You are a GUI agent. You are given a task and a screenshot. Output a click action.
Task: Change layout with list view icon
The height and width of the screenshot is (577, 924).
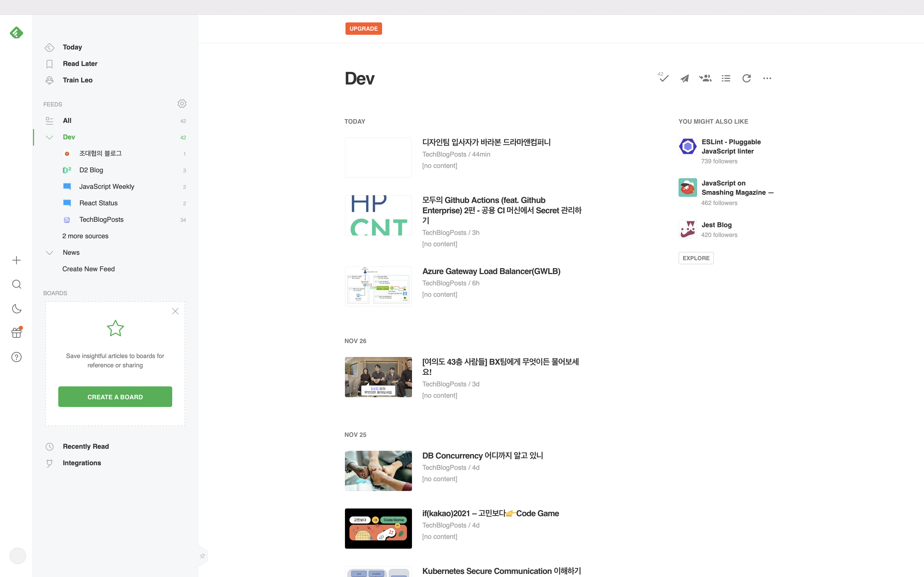(726, 78)
